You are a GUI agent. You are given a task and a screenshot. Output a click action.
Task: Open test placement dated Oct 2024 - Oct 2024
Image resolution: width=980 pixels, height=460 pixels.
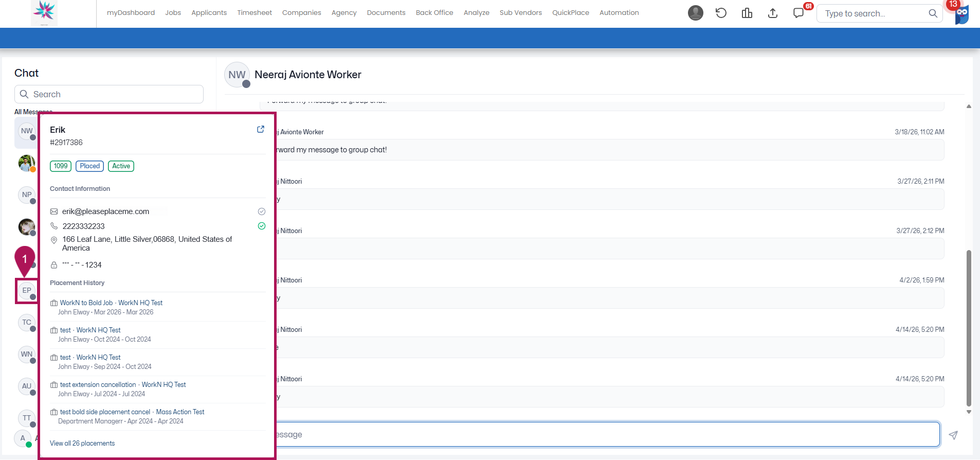(65, 330)
